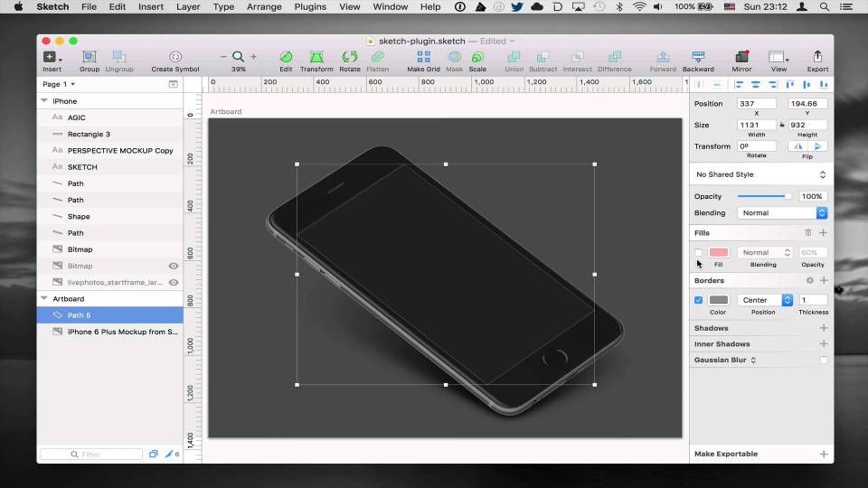Image resolution: width=868 pixels, height=488 pixels.
Task: Move layer Backward using toolbar
Action: click(698, 58)
